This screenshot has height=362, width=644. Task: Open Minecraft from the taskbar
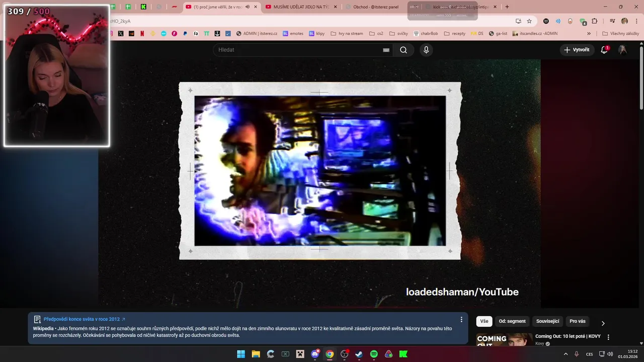pyautogui.click(x=300, y=354)
